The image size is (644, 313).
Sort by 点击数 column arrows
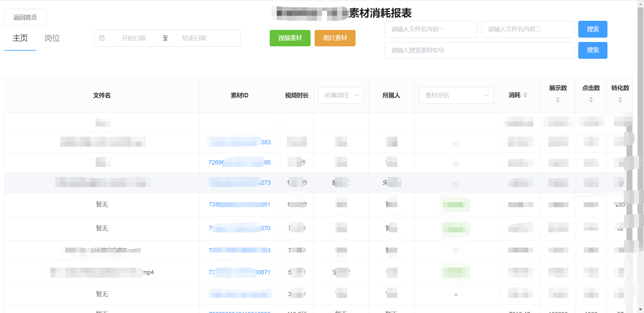pos(591,100)
